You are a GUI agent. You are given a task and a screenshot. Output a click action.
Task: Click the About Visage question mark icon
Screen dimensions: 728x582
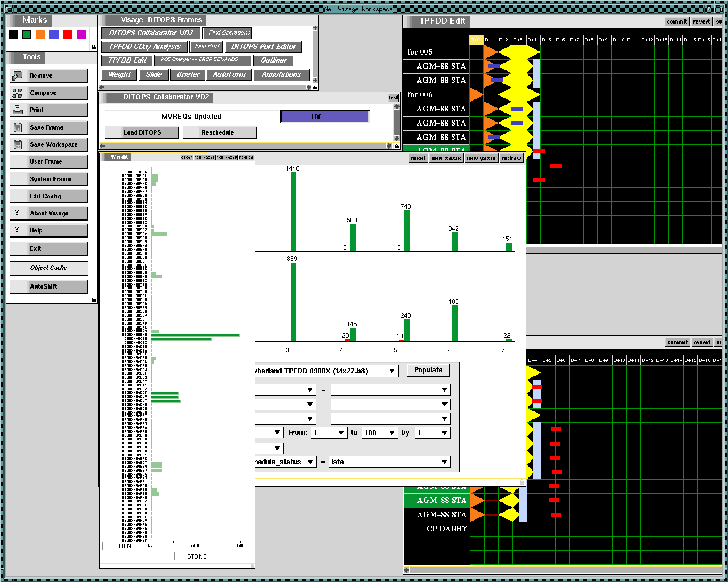17,213
